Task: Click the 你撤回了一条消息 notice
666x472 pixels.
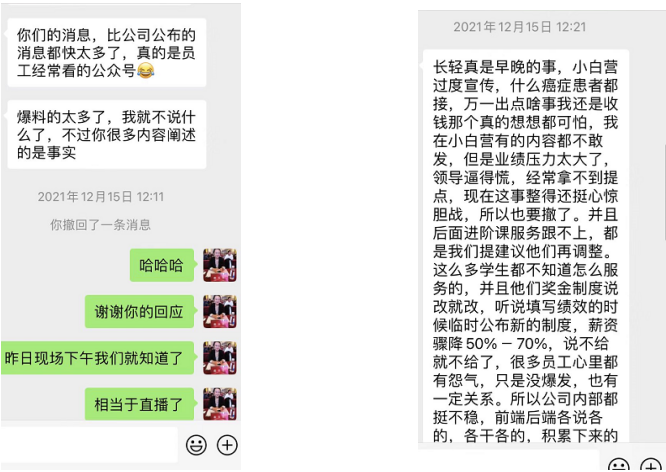Action: pos(101,225)
